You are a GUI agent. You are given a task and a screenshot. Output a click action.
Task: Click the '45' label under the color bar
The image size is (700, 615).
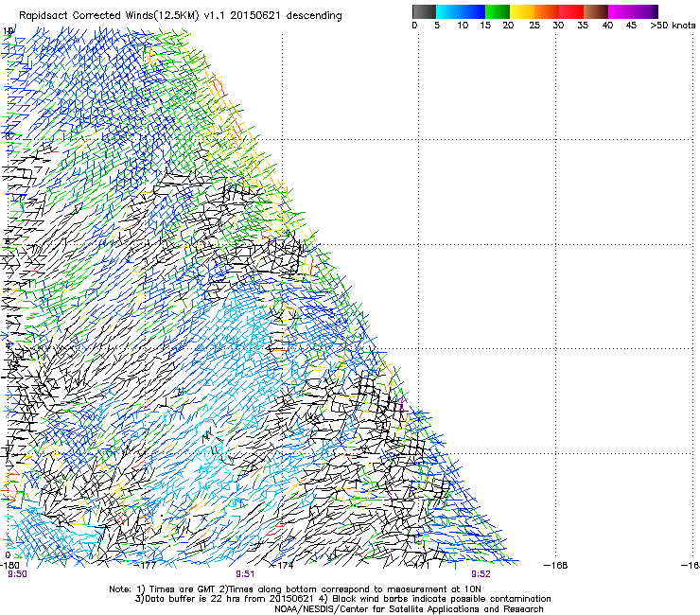631,26
